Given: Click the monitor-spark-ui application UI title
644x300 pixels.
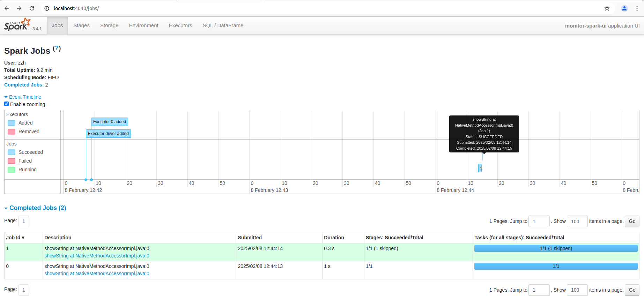Looking at the screenshot, I should (x=602, y=26).
